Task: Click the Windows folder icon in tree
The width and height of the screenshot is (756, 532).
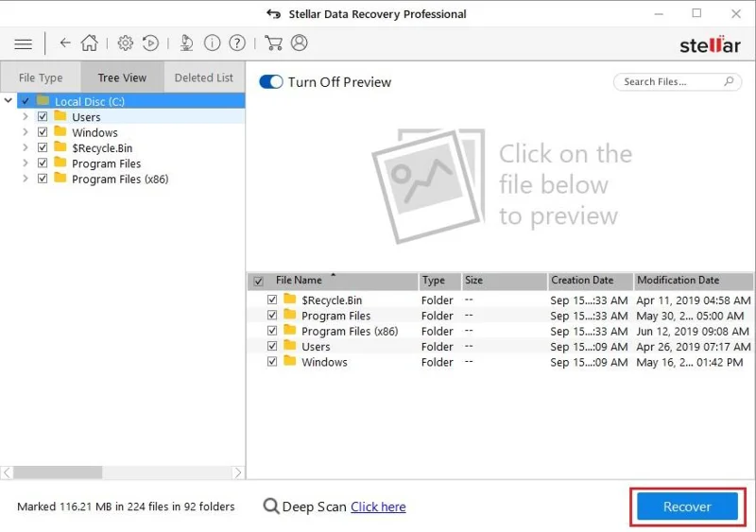Action: point(60,131)
